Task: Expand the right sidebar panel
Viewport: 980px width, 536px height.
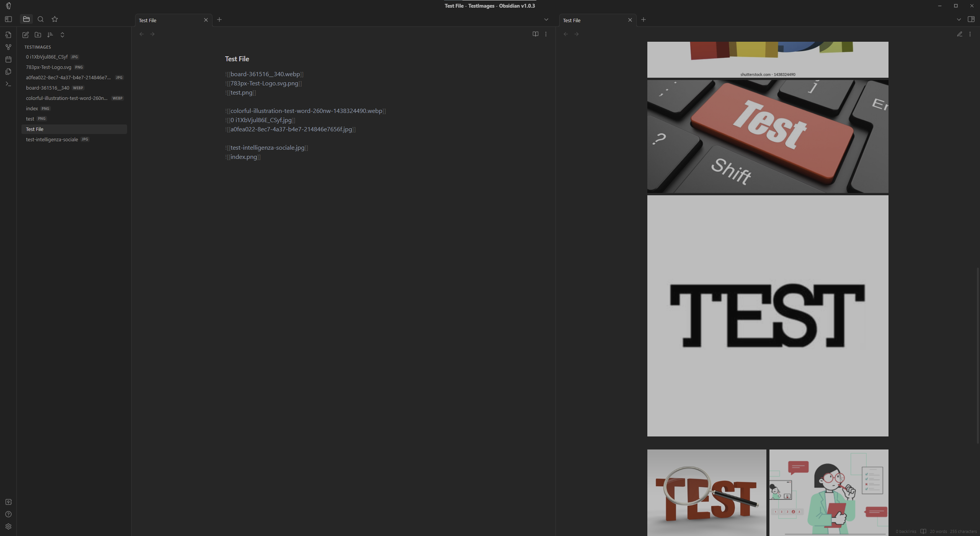Action: tap(972, 19)
